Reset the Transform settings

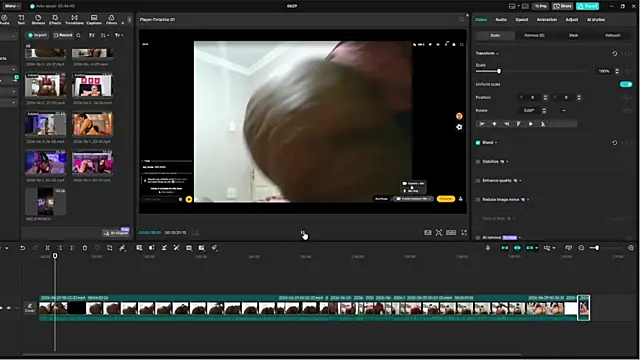[615, 53]
